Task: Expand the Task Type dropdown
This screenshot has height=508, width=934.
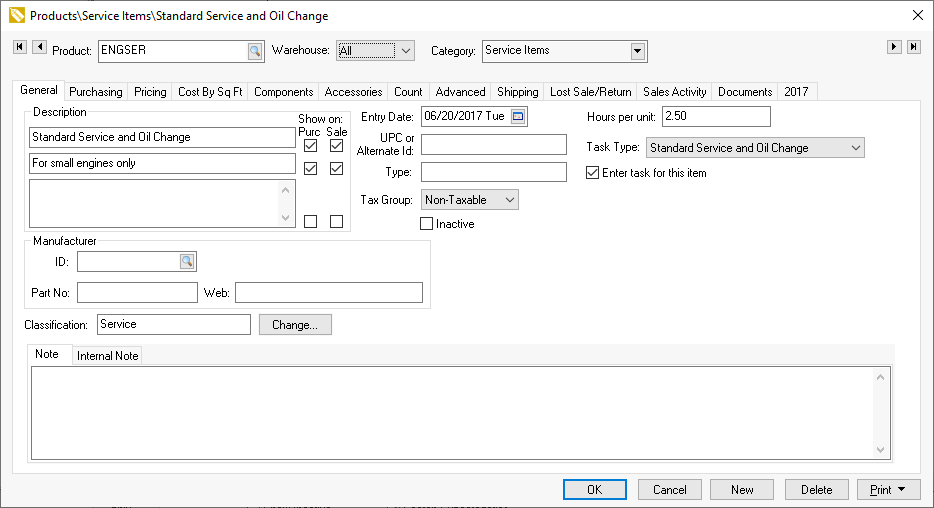Action: pos(855,148)
